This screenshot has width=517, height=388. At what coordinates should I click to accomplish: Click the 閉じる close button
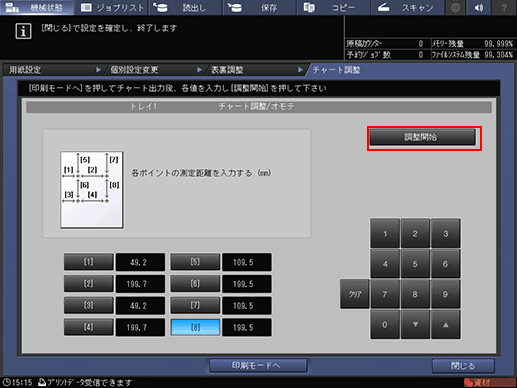click(463, 366)
